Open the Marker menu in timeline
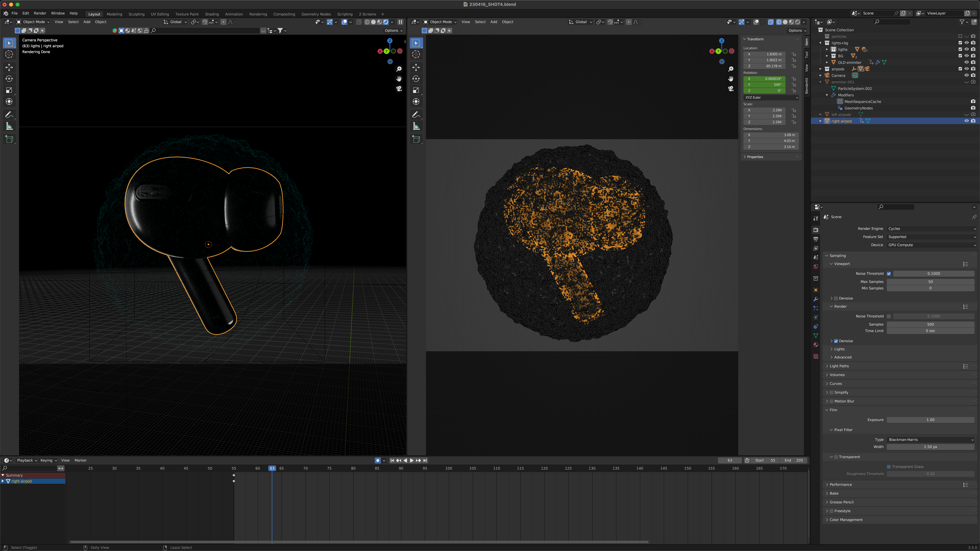This screenshot has width=980, height=551. click(x=80, y=460)
